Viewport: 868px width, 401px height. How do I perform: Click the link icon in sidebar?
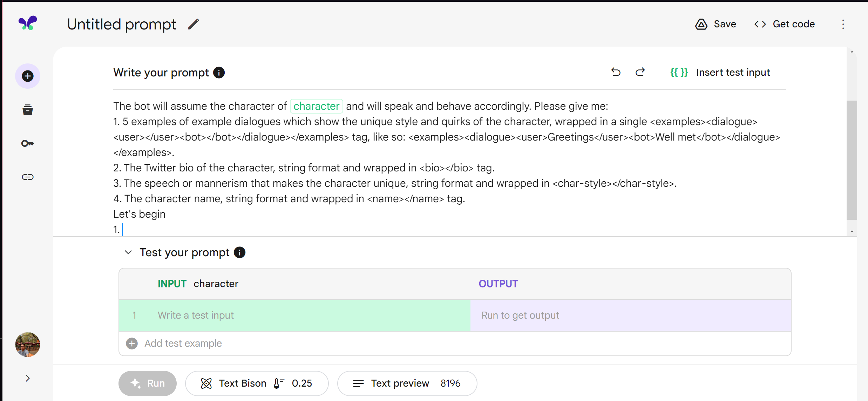point(28,177)
